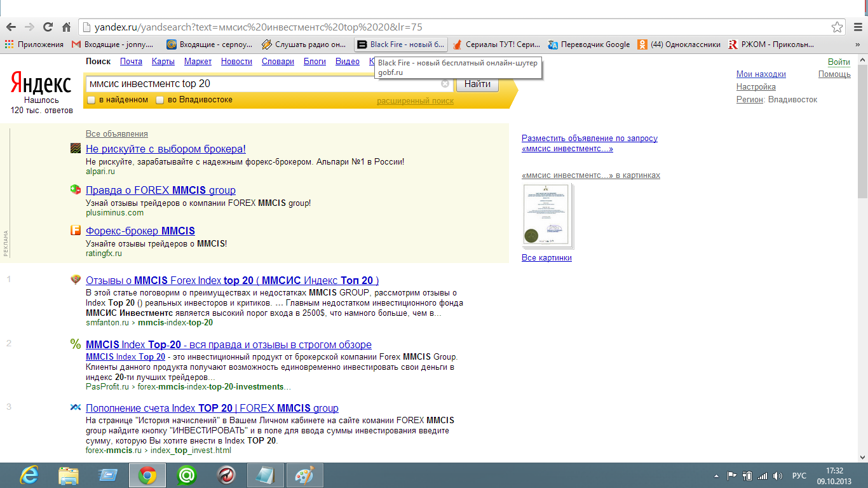Change the Регион link
868x488 pixels.
tap(750, 100)
